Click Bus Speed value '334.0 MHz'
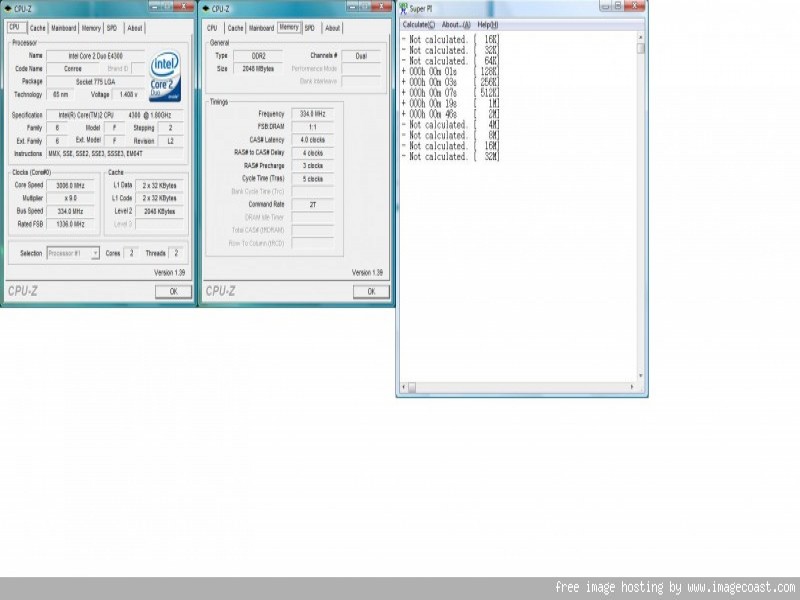This screenshot has width=800, height=600. [x=70, y=211]
